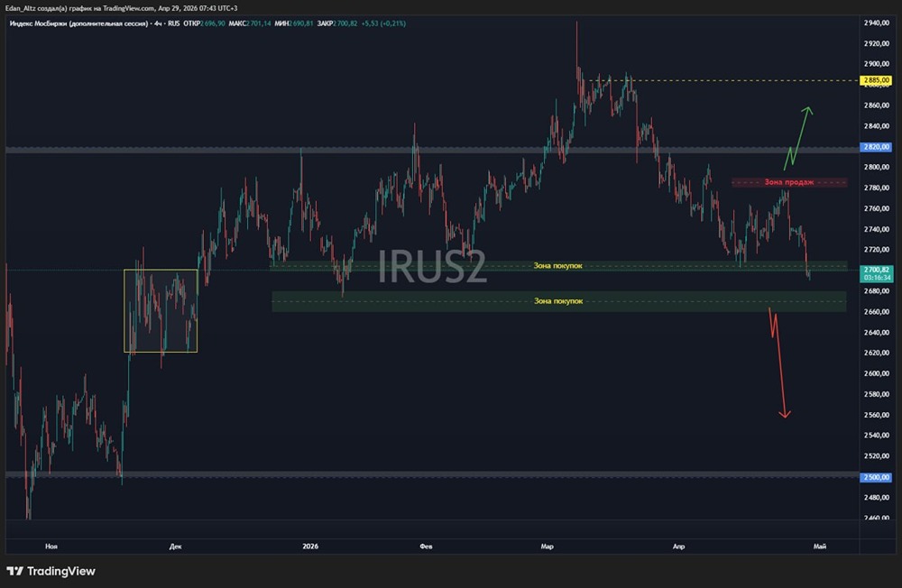
Task: Select the yellow 2885,00 price label
Action: 876,80
